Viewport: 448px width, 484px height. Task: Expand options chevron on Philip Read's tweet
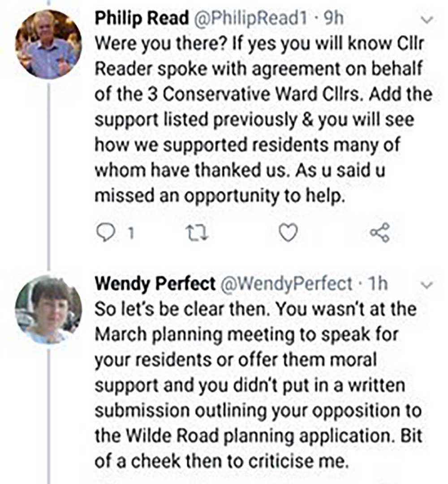click(x=428, y=20)
